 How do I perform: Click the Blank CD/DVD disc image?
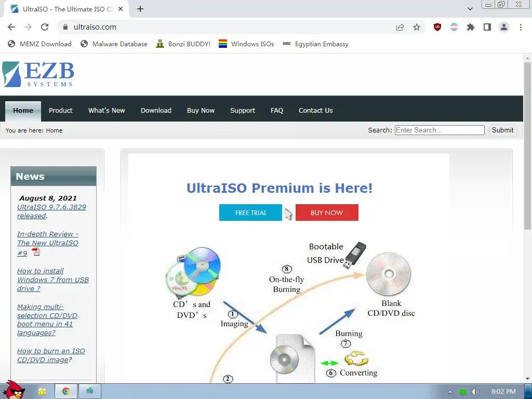[x=389, y=274]
